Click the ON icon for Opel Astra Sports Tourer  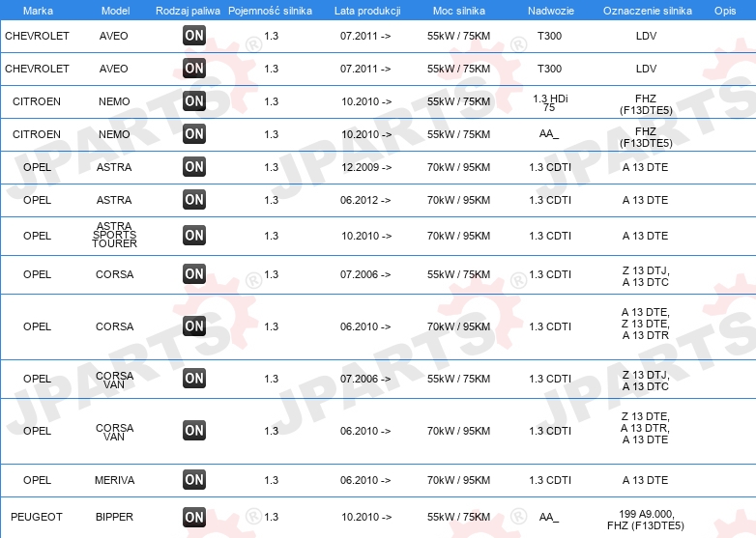(x=194, y=236)
